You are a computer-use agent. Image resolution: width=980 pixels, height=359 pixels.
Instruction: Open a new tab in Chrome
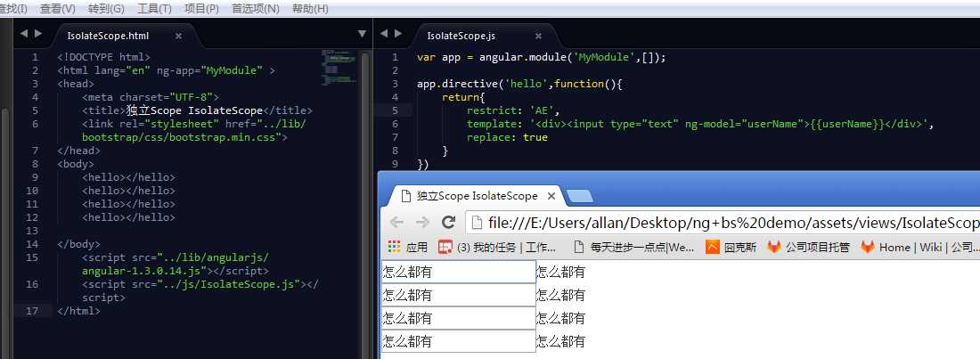[581, 196]
